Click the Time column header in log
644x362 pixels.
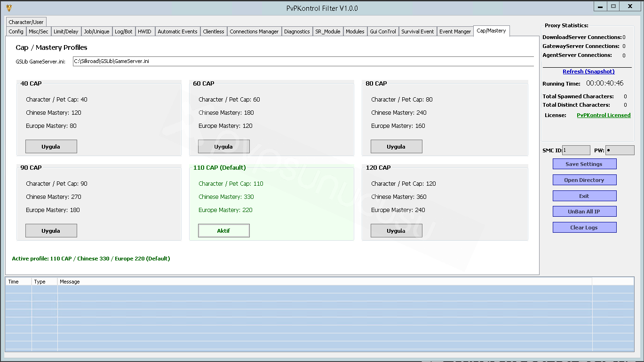tap(18, 282)
